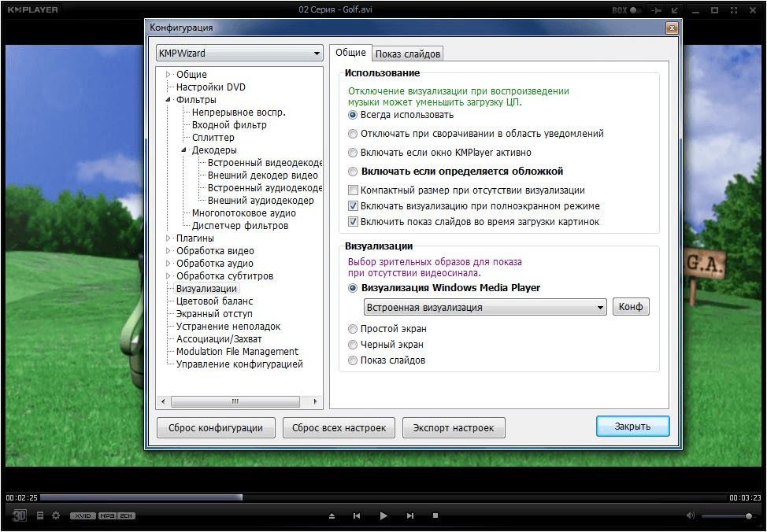Click the compact mode arrow icon

pos(675,9)
